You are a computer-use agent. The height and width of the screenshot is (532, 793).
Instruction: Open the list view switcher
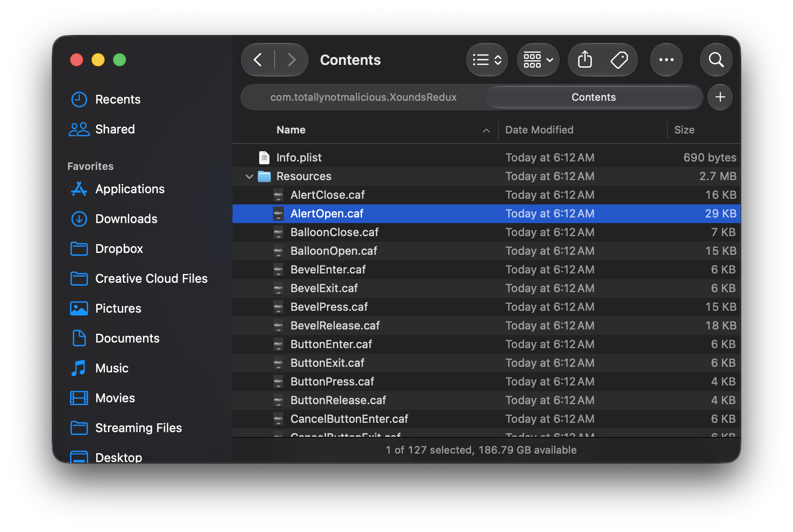pos(487,60)
